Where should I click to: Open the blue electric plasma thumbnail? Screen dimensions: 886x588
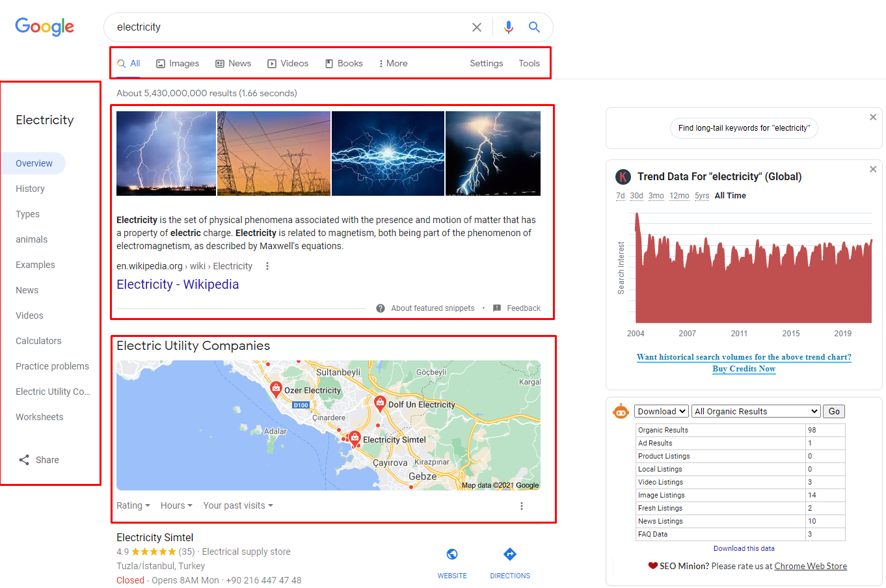tap(388, 154)
